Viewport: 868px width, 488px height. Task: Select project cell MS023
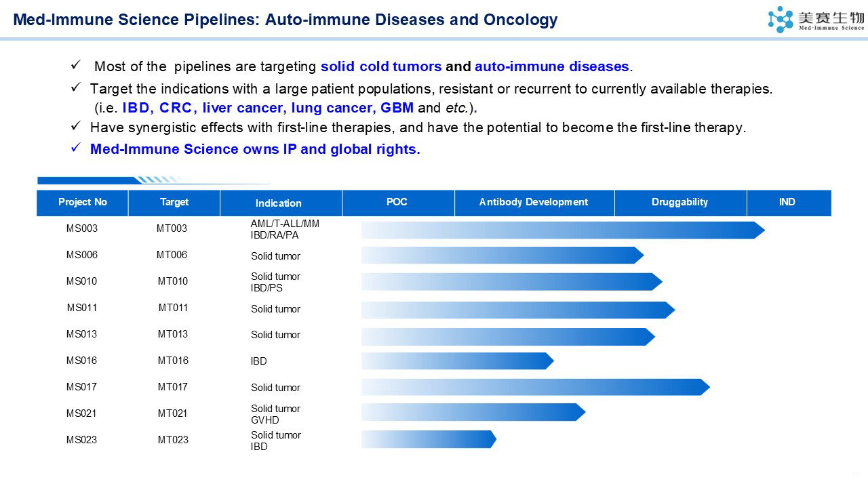coord(82,440)
